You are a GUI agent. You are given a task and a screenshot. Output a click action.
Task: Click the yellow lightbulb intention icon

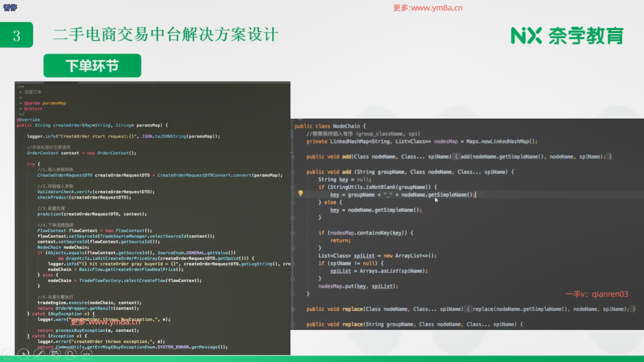[x=301, y=193]
